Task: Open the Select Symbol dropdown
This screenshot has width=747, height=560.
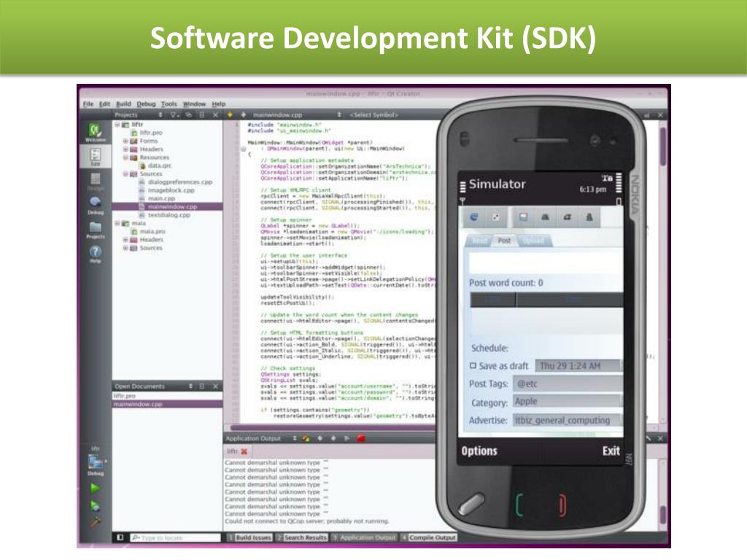Action: coord(374,114)
